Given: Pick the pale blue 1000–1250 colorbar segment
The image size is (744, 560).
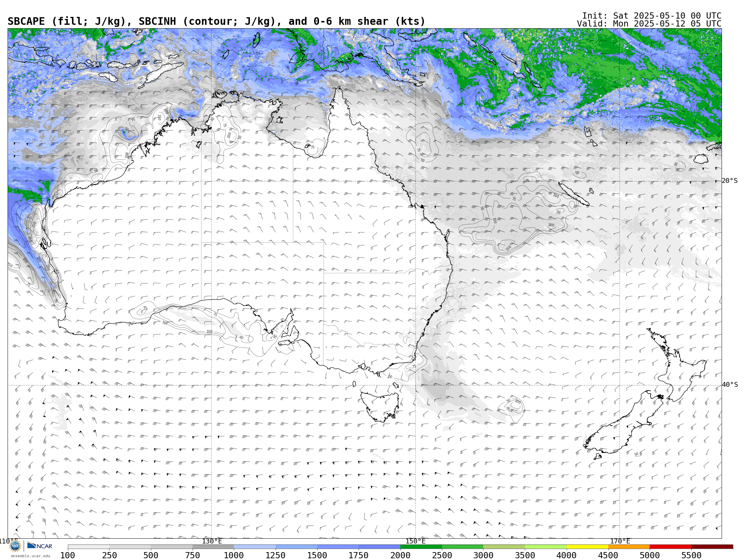Looking at the screenshot, I should (x=255, y=547).
